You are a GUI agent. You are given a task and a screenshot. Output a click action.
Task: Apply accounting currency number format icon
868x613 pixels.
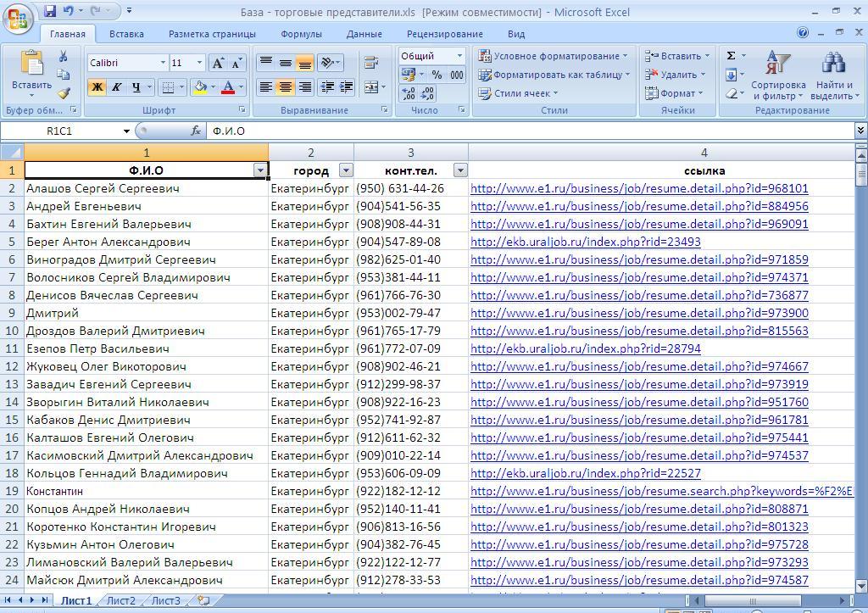[409, 75]
